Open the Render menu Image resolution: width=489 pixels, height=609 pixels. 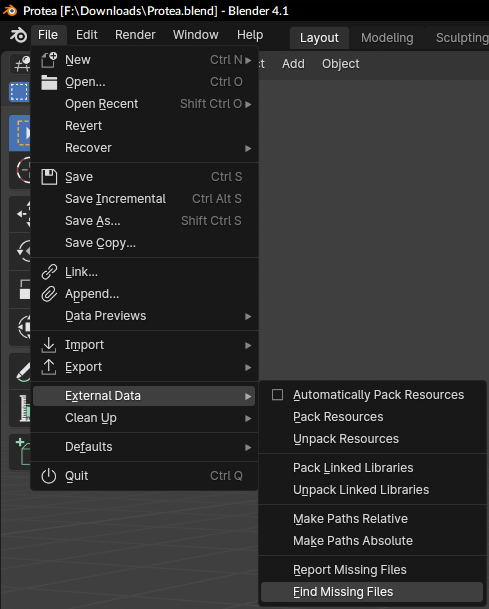click(x=135, y=35)
